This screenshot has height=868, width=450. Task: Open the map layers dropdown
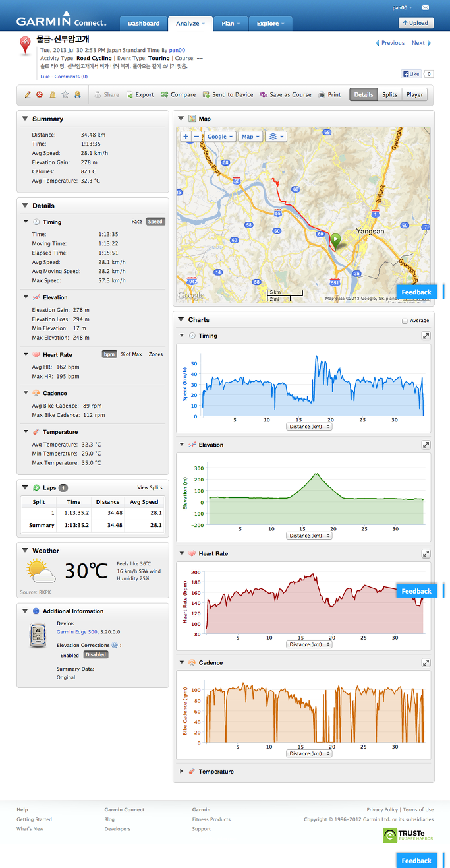pyautogui.click(x=276, y=137)
